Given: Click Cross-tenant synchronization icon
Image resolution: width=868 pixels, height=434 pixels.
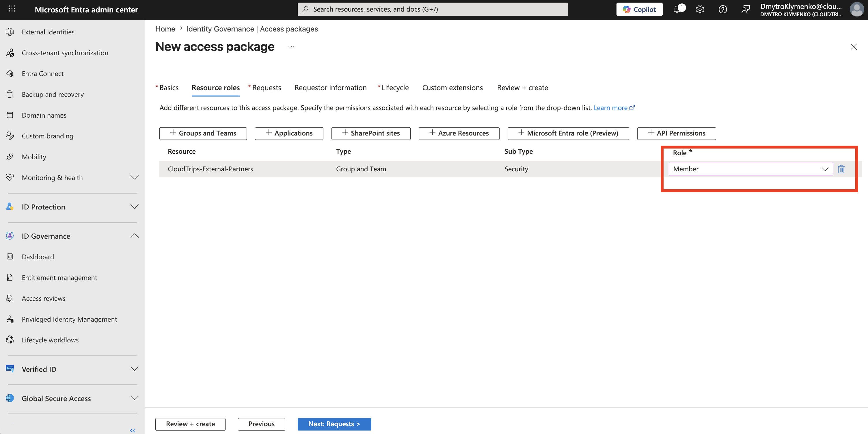Looking at the screenshot, I should point(10,53).
